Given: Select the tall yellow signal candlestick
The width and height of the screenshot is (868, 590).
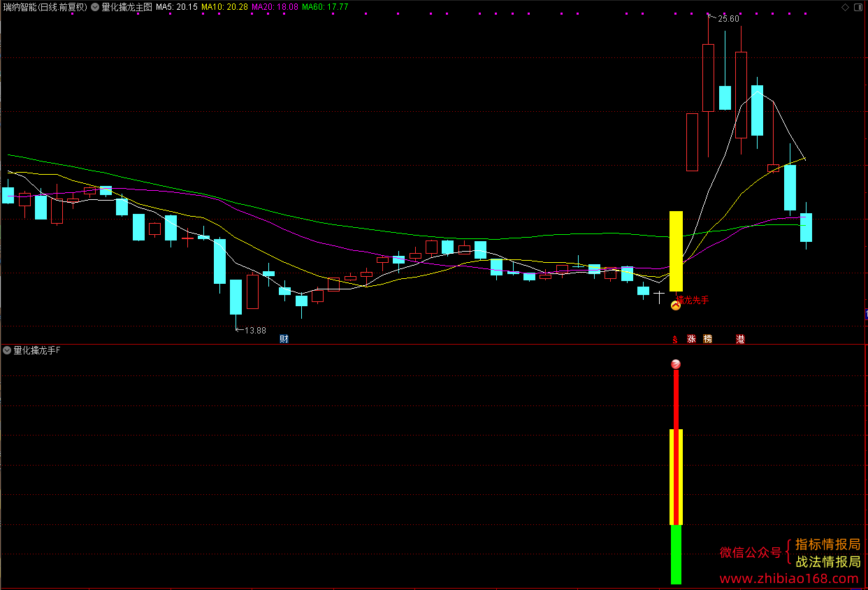Looking at the screenshot, I should click(676, 251).
